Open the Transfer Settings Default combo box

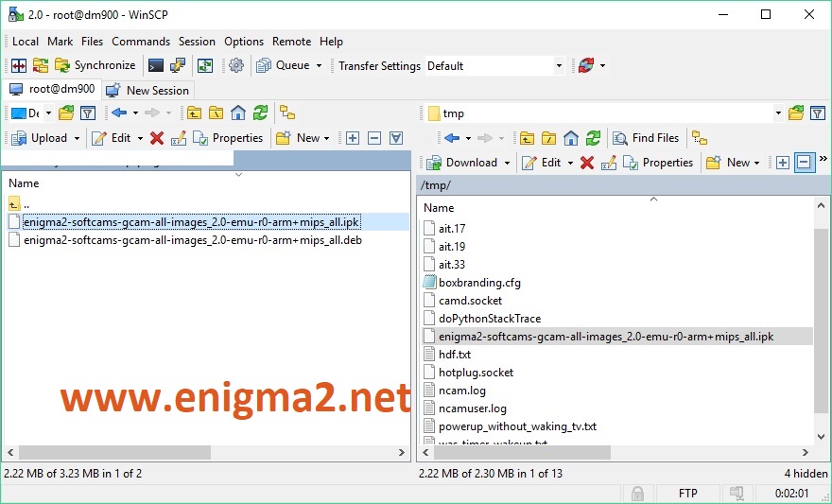[x=494, y=66]
